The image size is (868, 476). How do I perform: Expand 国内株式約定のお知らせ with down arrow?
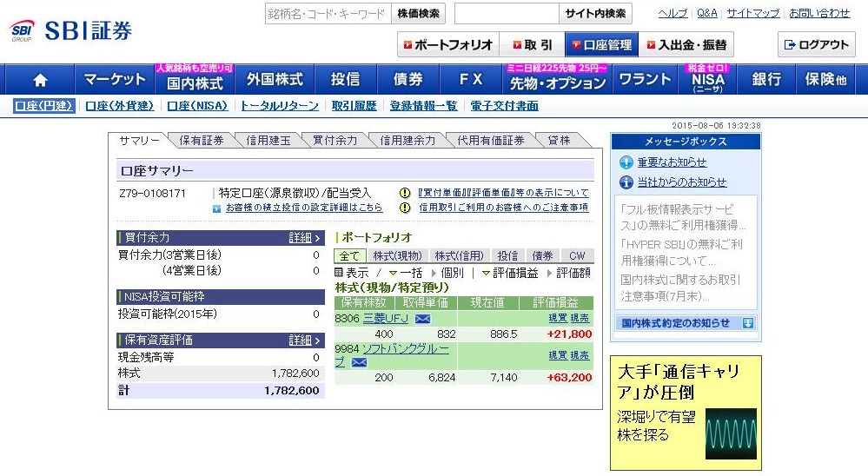[x=748, y=323]
